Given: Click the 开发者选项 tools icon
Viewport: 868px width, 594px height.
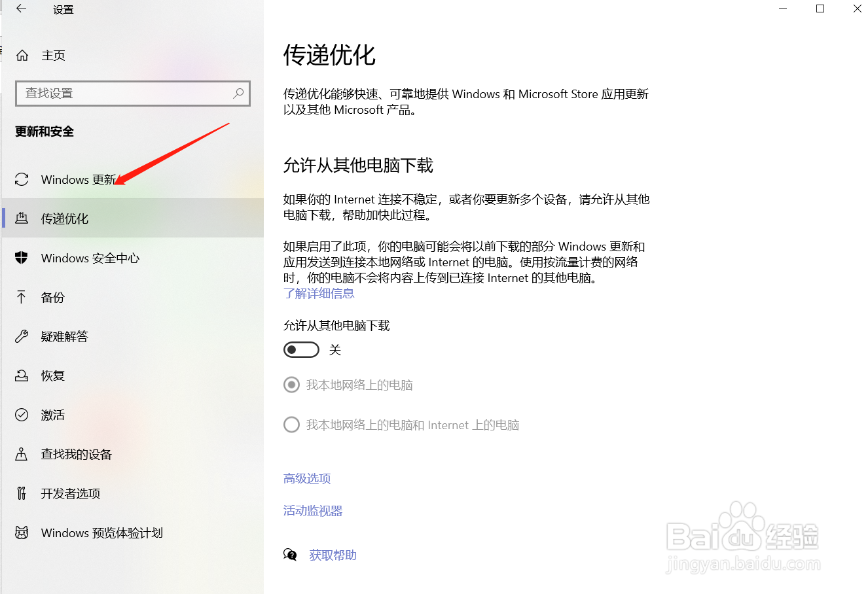Looking at the screenshot, I should click(22, 493).
